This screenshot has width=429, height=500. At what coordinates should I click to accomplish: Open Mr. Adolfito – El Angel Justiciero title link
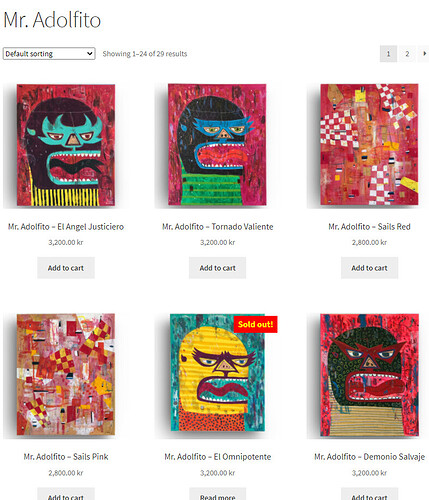pos(66,227)
